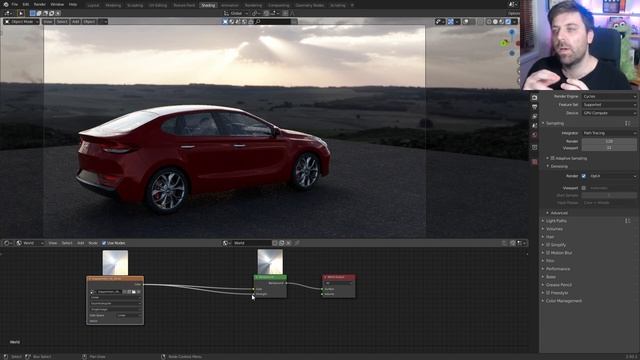Switch to the UV Editing workspace tab
The width and height of the screenshot is (640, 360).
coord(158,5)
